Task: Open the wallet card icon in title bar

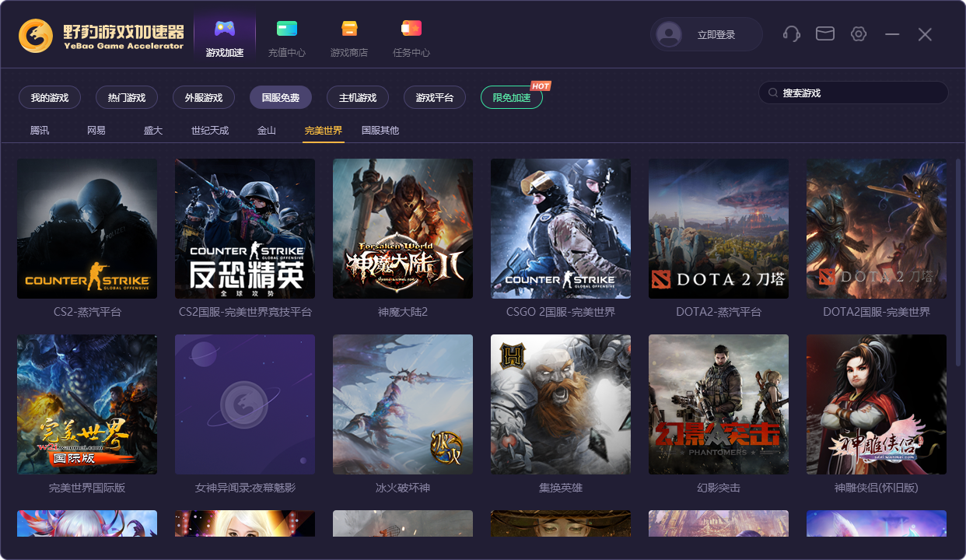Action: pyautogui.click(x=824, y=34)
